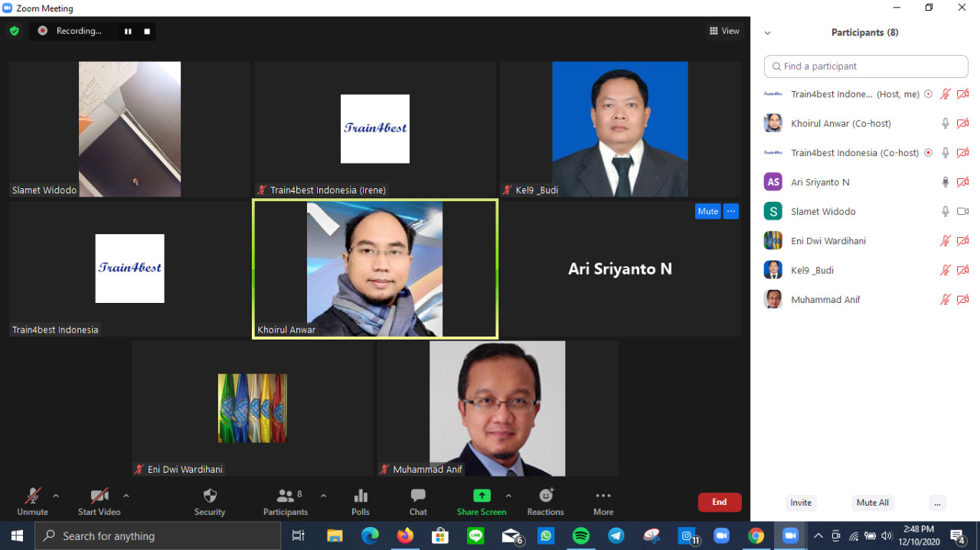980x550 pixels.
Task: Collapse the Participants panel chevron
Action: click(767, 33)
